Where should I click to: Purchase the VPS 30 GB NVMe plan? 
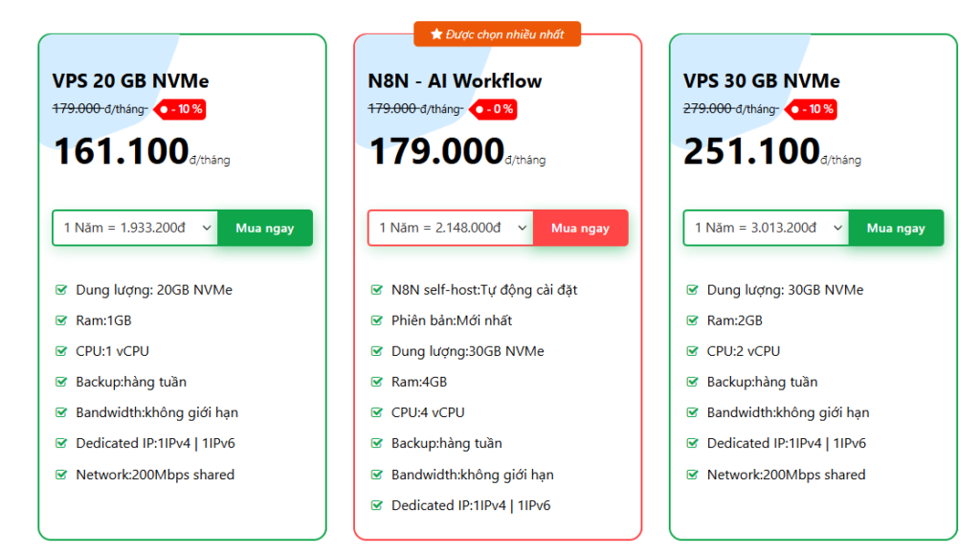tap(896, 228)
